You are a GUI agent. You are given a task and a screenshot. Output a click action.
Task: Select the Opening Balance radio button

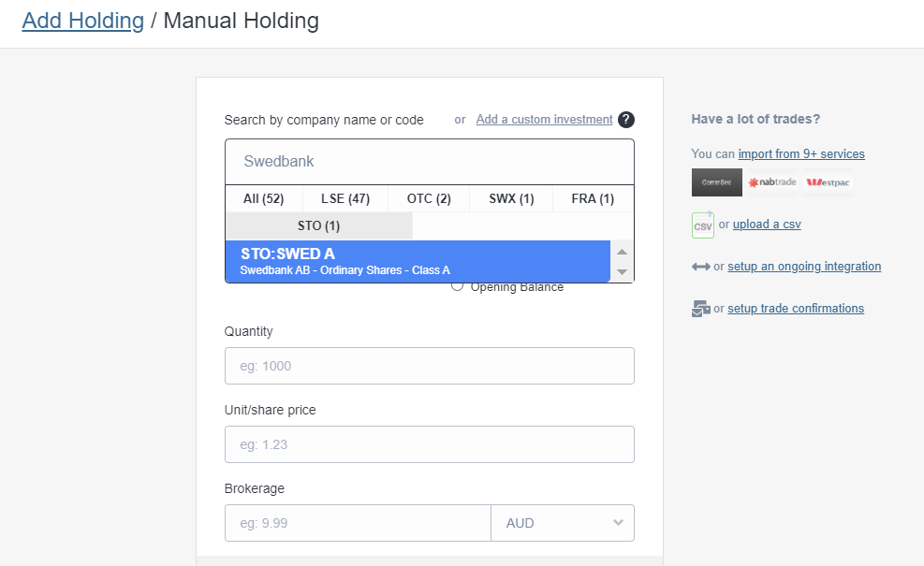coord(457,286)
